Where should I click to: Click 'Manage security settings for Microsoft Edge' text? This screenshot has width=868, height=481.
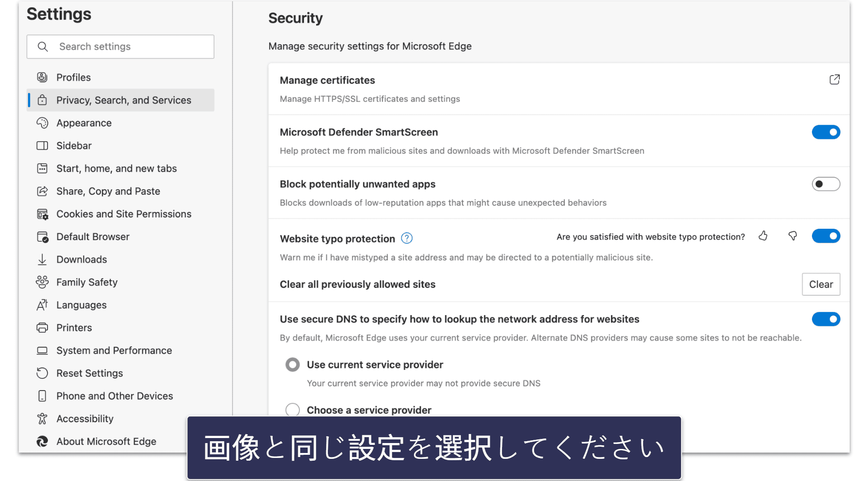click(370, 46)
